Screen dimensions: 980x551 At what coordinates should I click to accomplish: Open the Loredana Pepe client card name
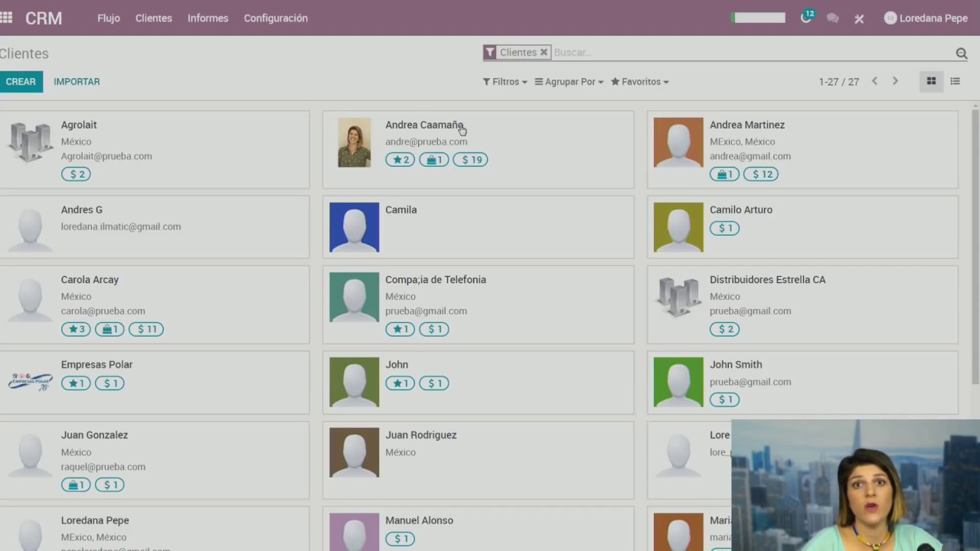coord(95,520)
